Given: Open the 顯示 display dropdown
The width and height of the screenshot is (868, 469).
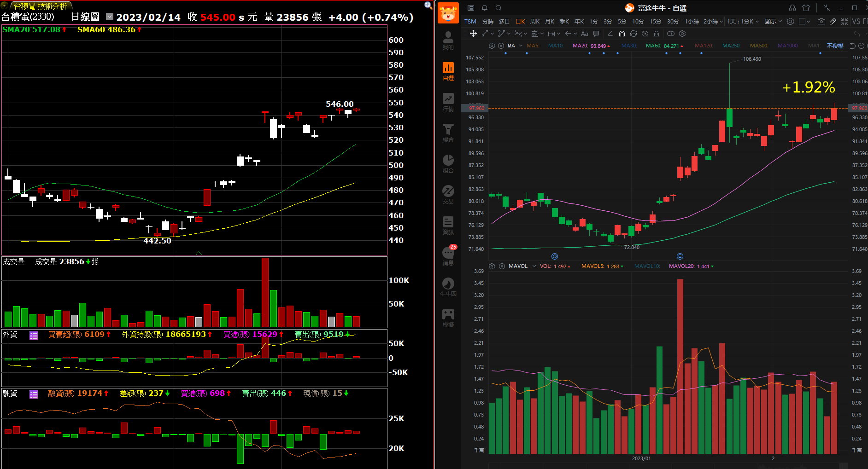Looking at the screenshot, I should [x=774, y=21].
